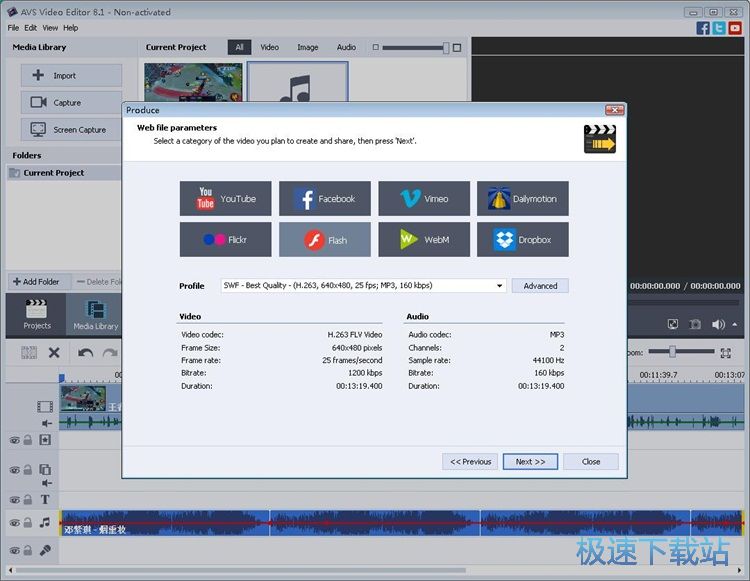Redo action in timeline toolbar
The image size is (750, 581).
110,353
